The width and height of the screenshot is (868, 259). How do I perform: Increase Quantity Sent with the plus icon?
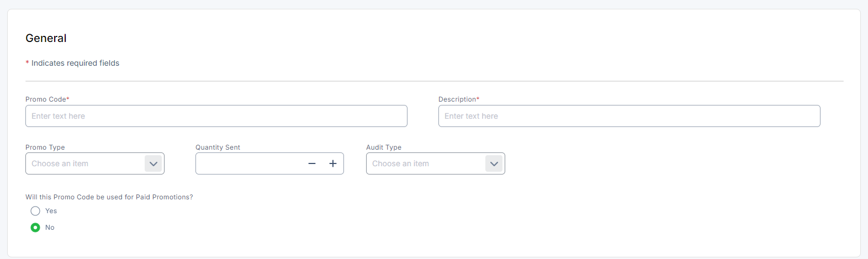pos(333,163)
